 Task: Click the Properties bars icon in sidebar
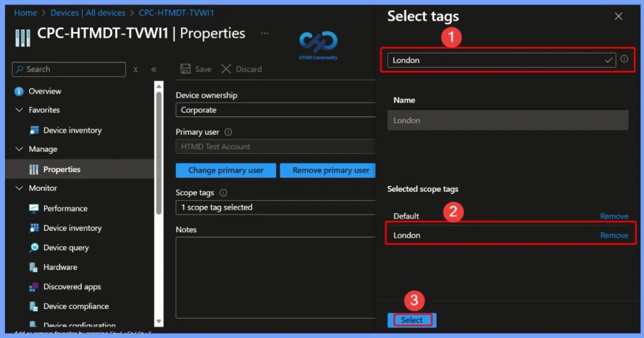pyautogui.click(x=34, y=169)
